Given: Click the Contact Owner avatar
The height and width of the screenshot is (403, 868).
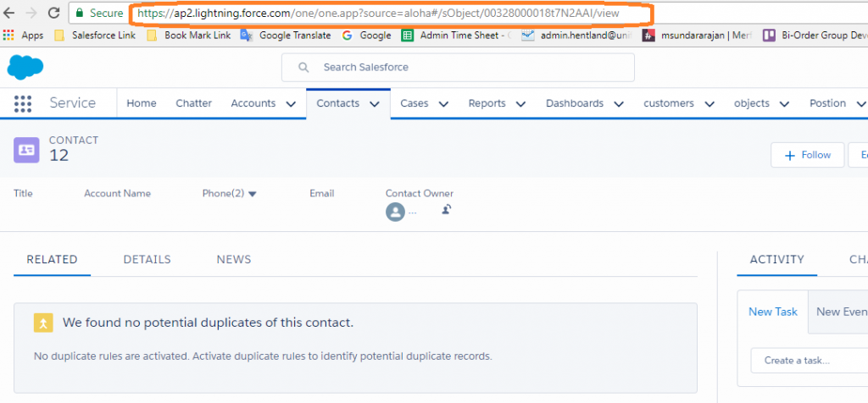Looking at the screenshot, I should click(x=394, y=213).
